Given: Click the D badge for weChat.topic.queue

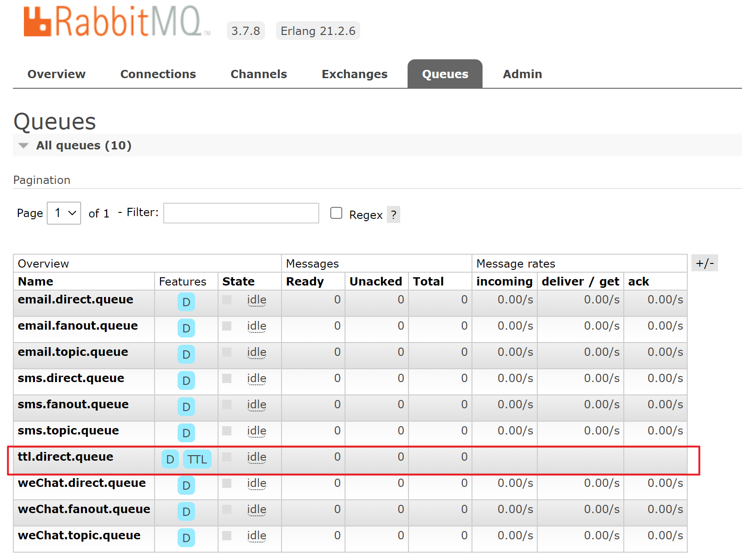Looking at the screenshot, I should [x=186, y=538].
